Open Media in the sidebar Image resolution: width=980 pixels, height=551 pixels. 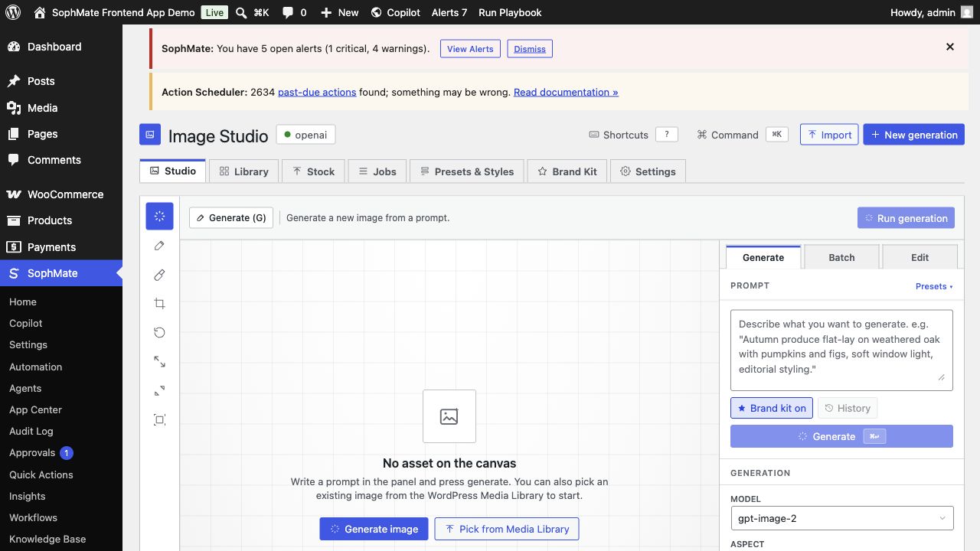tap(61, 108)
